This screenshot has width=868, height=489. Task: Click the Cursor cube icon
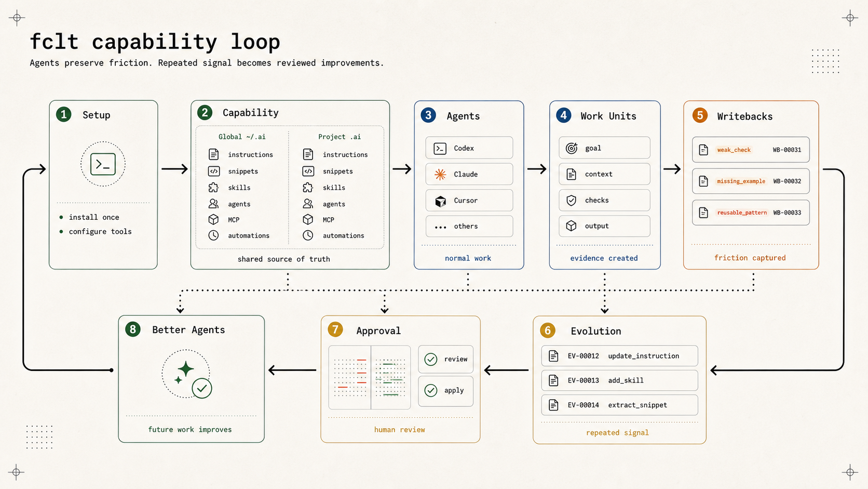pyautogui.click(x=440, y=201)
